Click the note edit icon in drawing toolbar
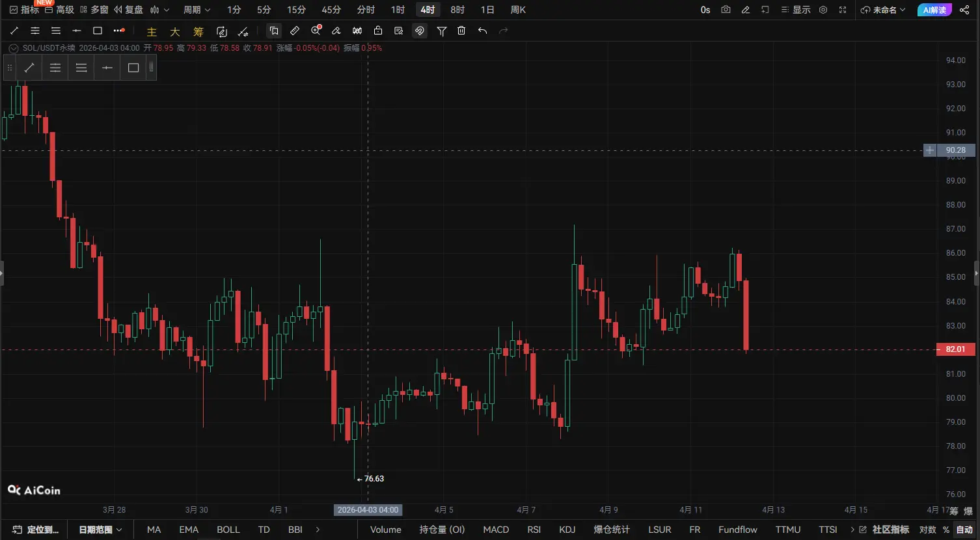 point(399,31)
